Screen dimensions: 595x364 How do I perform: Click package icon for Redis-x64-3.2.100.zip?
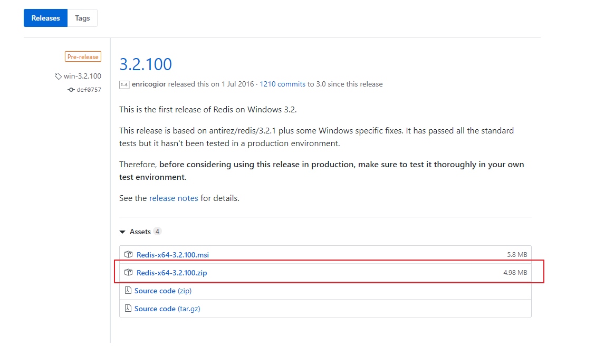[129, 272]
